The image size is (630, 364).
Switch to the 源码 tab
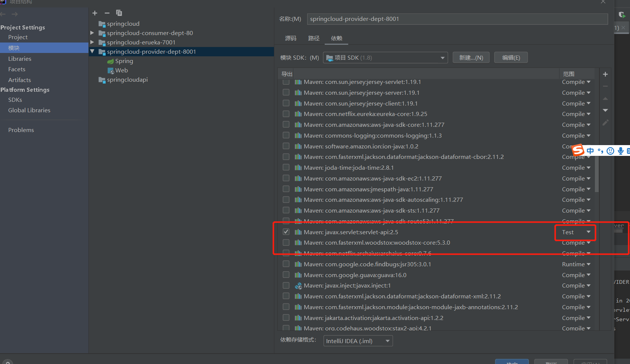[x=291, y=38]
